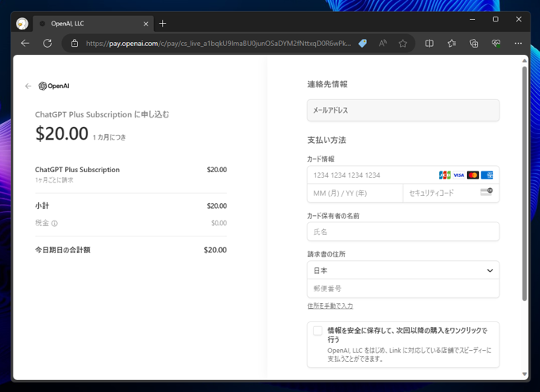540x392 pixels.
Task: Open the 日本 country dropdown
Action: pyautogui.click(x=403, y=271)
